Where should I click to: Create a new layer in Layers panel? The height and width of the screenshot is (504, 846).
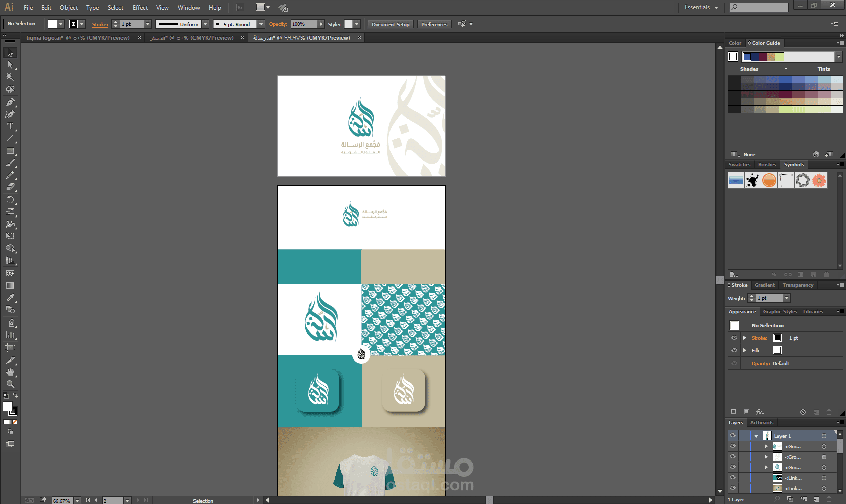coord(816,499)
